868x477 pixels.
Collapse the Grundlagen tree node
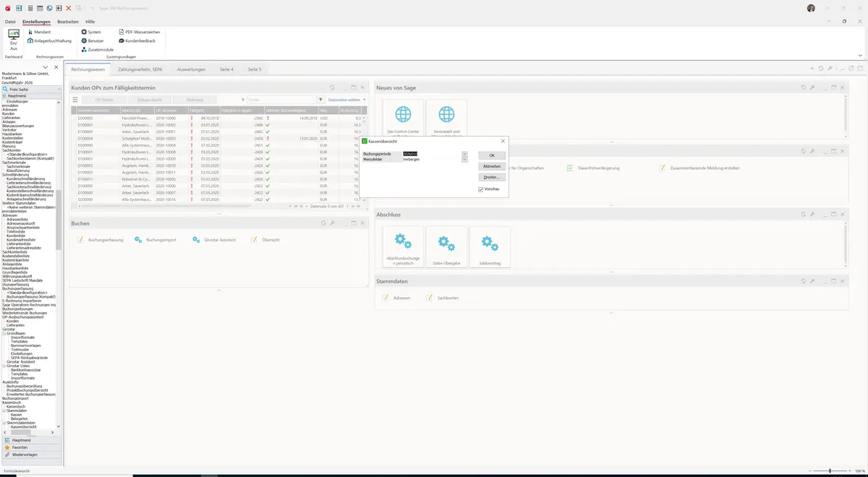pos(4,333)
